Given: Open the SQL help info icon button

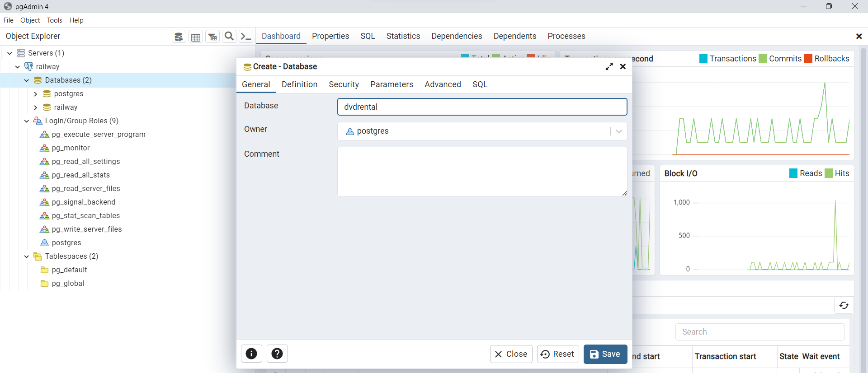Looking at the screenshot, I should coord(251,354).
